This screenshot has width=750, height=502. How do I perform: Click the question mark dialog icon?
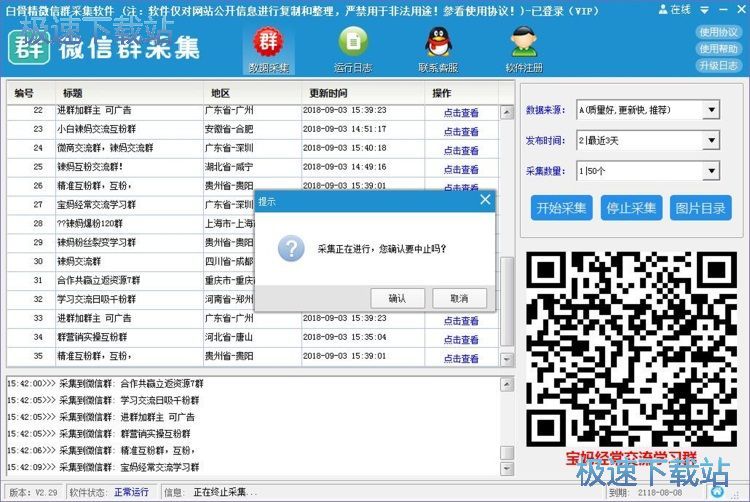(x=291, y=248)
